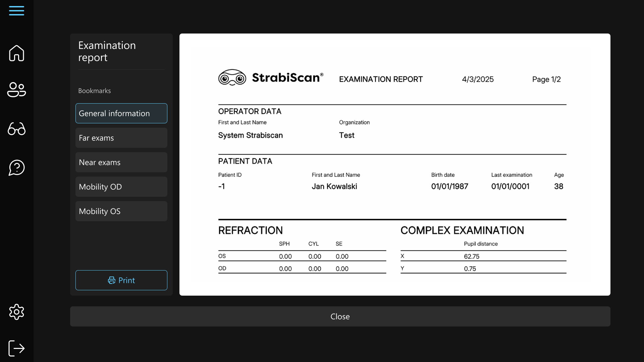The height and width of the screenshot is (362, 644).
Task: Click the StrabiScan logo in report
Action: click(270, 77)
